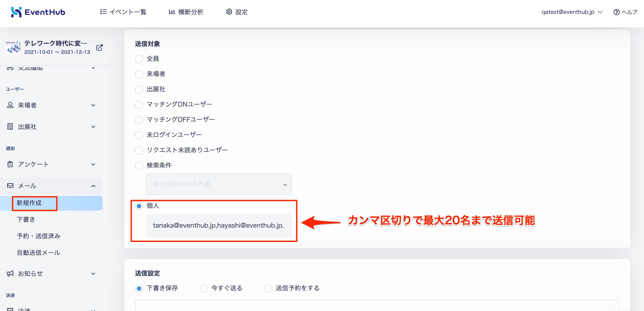Expand the 来場者 sidebar section
This screenshot has width=644, height=311.
(x=93, y=105)
